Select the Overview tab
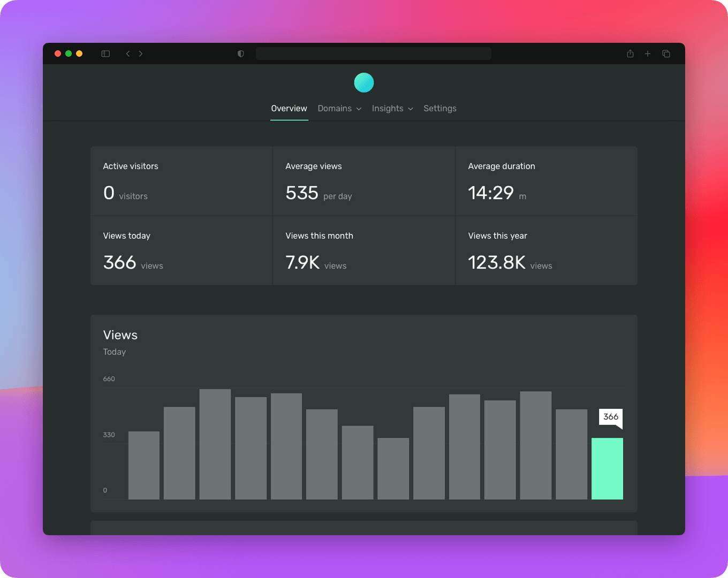The width and height of the screenshot is (728, 578). coord(289,108)
